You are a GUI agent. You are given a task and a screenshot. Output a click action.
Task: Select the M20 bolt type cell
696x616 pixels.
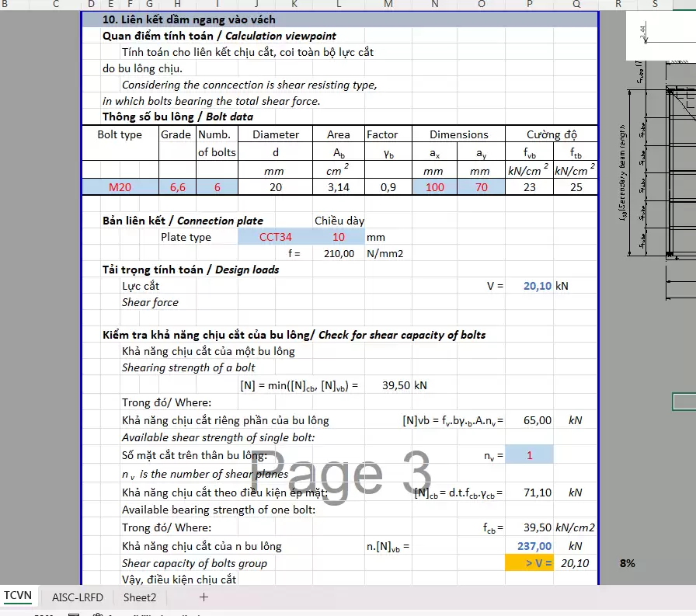click(120, 187)
